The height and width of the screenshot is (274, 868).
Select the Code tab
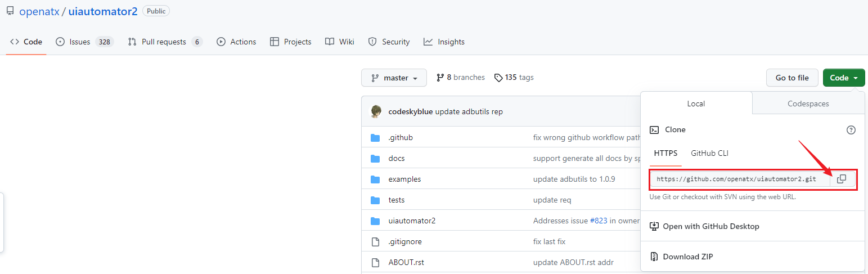pyautogui.click(x=26, y=42)
